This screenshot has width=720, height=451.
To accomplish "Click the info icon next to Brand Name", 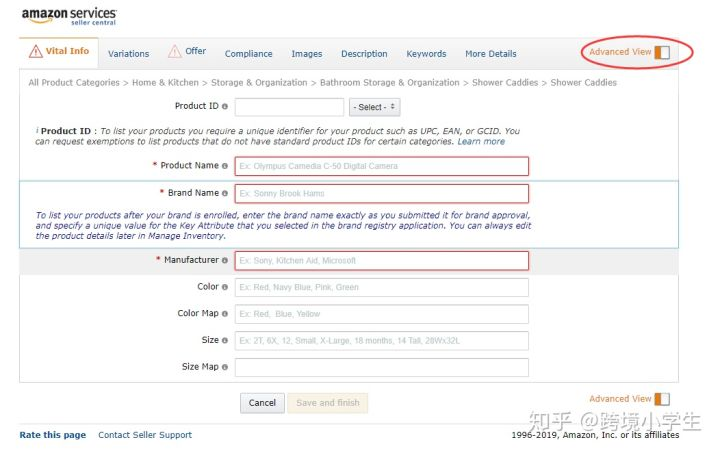I will coord(225,193).
